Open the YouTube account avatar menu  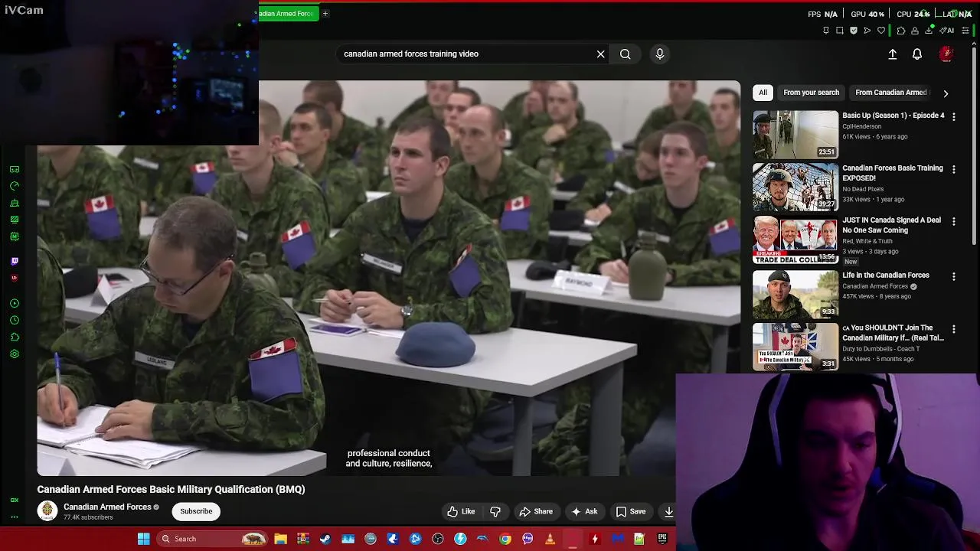[x=946, y=54]
